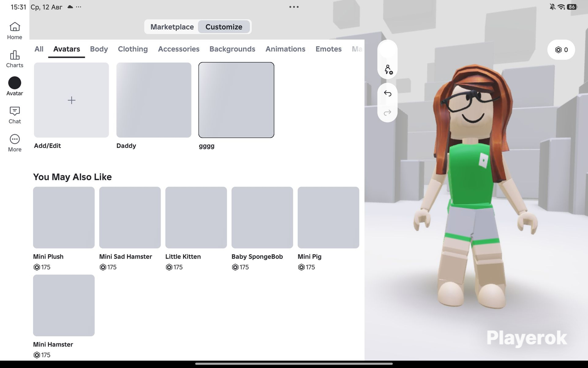
Task: Open the Backgrounds tab
Action: [232, 49]
